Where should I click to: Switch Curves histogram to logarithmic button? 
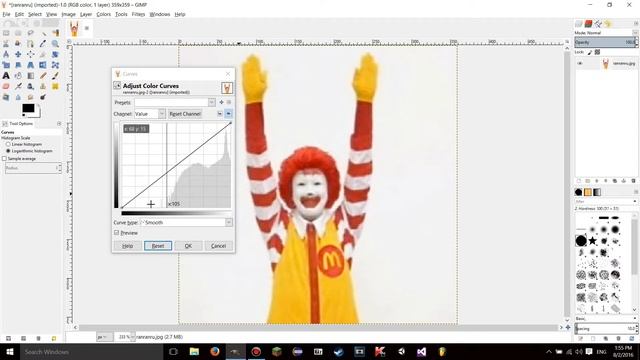tap(229, 113)
